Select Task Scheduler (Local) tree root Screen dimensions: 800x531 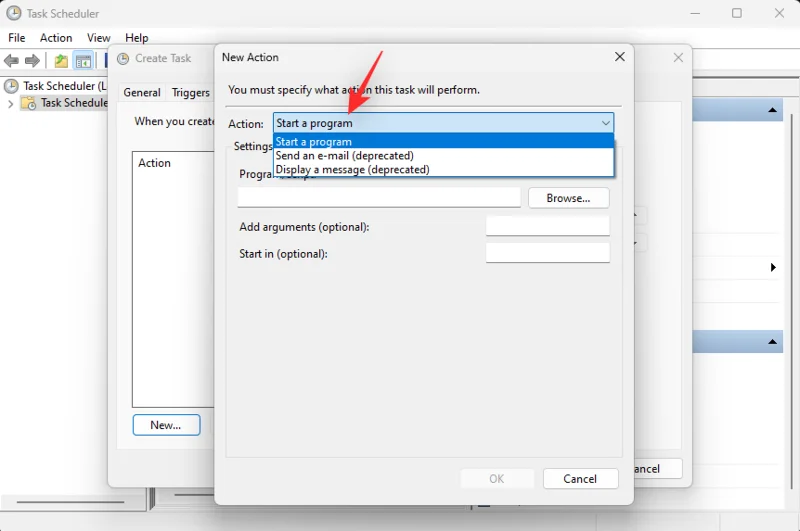(x=65, y=86)
